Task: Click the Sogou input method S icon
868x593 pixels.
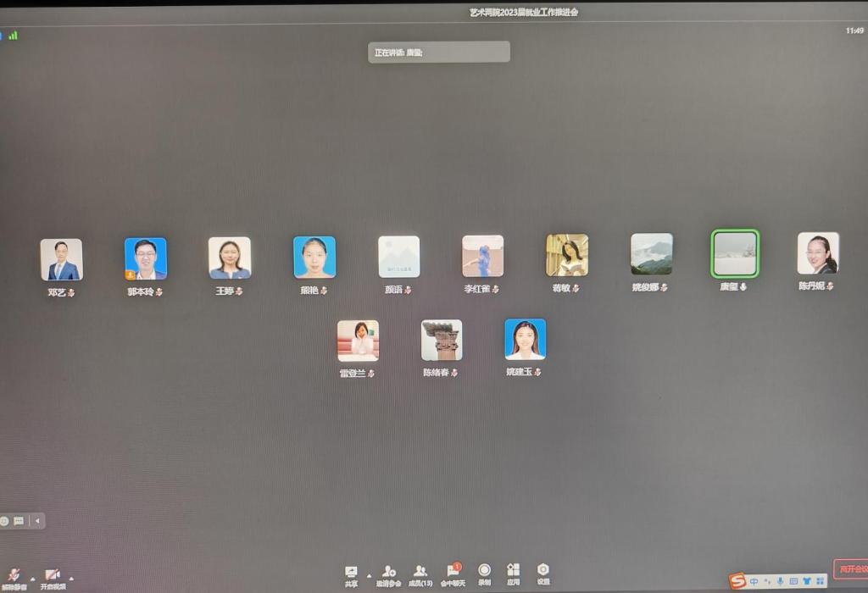Action: (x=737, y=581)
